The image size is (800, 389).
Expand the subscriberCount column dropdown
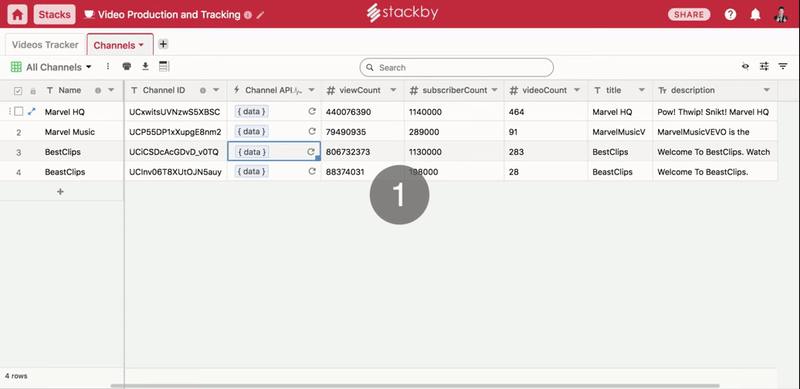pyautogui.click(x=494, y=90)
